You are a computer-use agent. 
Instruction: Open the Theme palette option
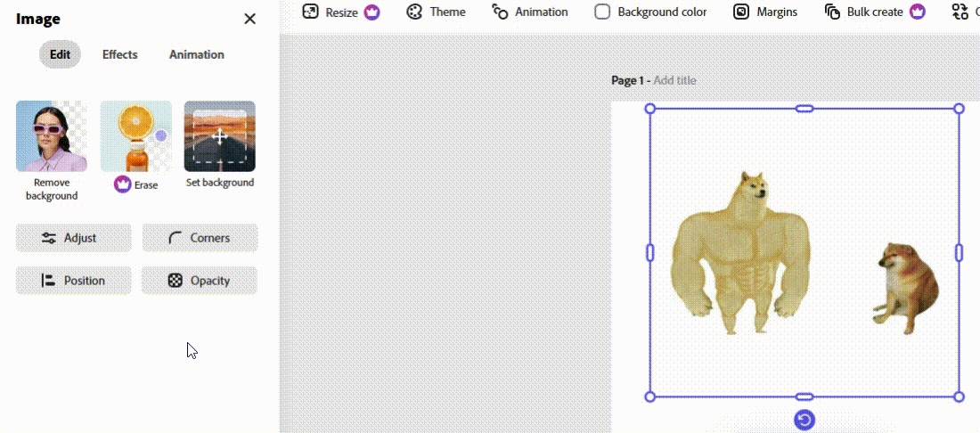(x=436, y=12)
